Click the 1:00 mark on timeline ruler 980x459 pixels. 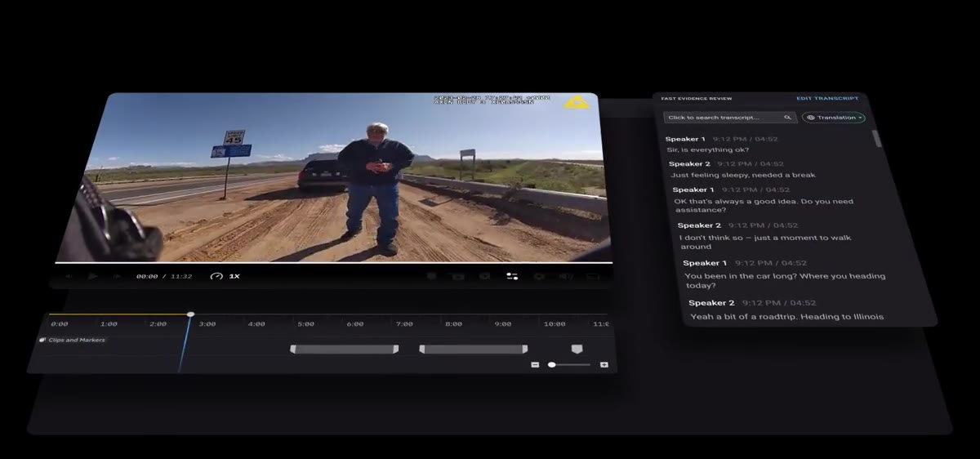(109, 324)
